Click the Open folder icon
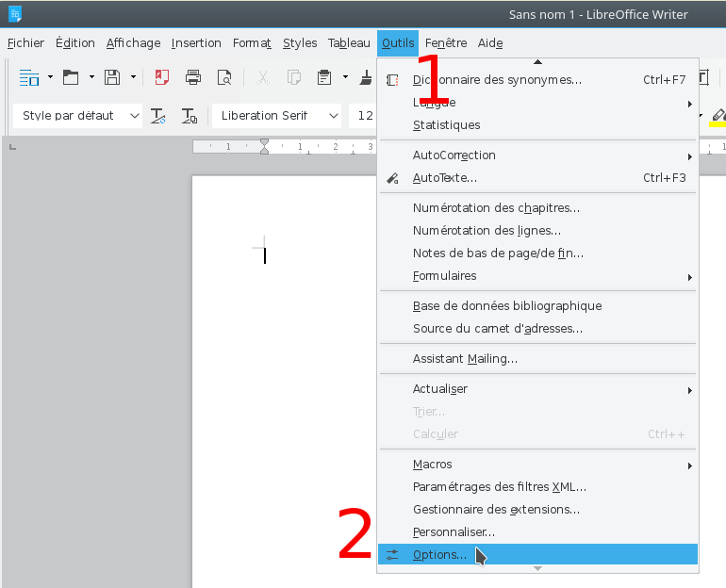726x588 pixels. (71, 77)
